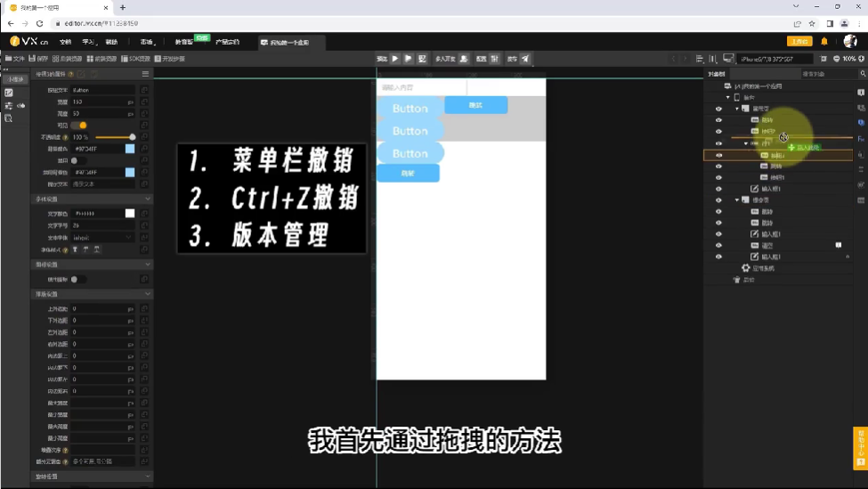Toggle the eye on the comment-bubble row
868x489 pixels.
click(x=718, y=245)
